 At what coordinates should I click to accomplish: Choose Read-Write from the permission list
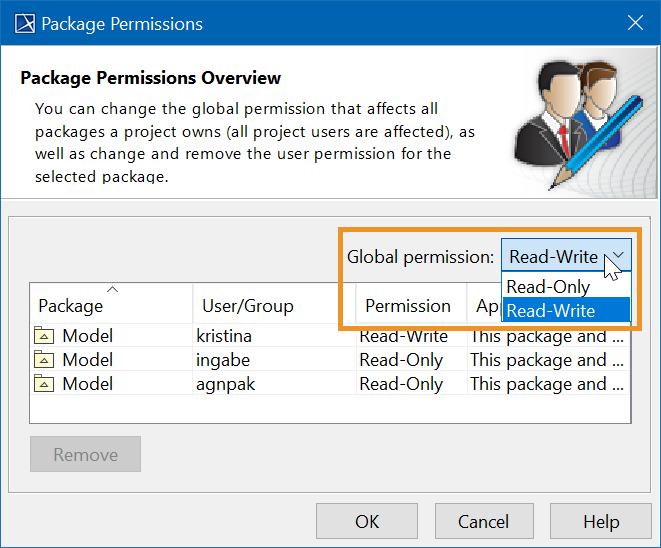(550, 311)
